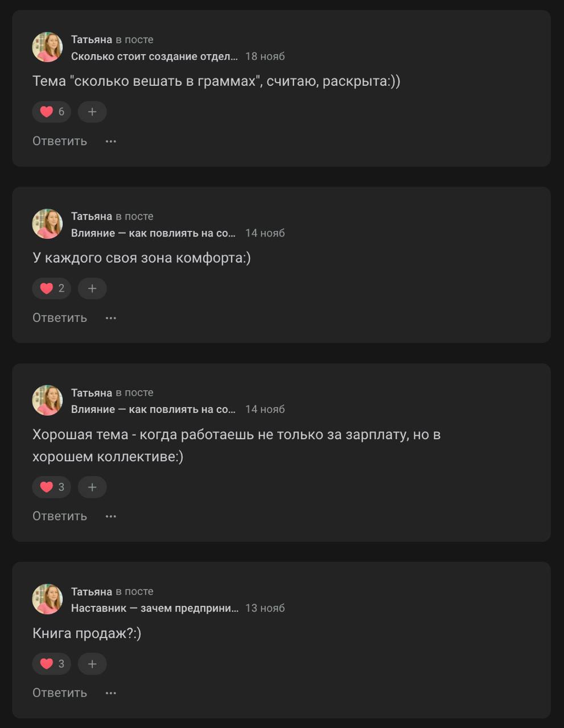Open the ellipsis menu on the зона комфорта comment
Screen dimensions: 564x728
[x=110, y=317]
